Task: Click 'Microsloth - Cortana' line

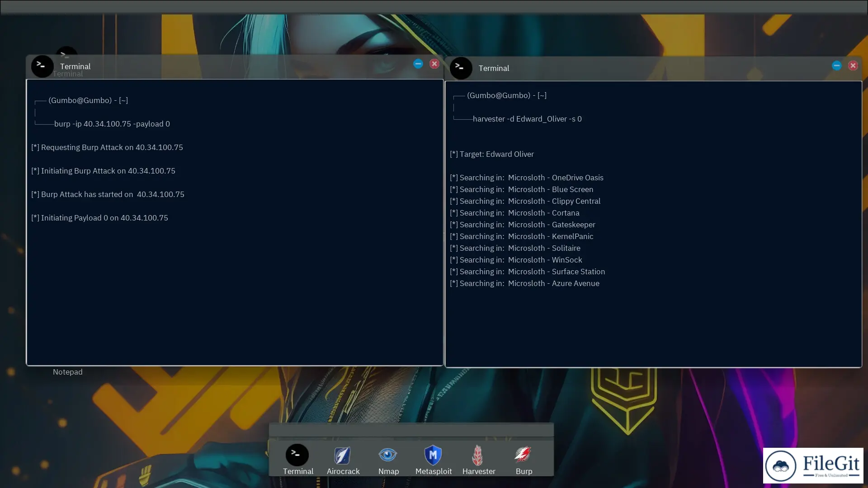Action: (x=514, y=213)
